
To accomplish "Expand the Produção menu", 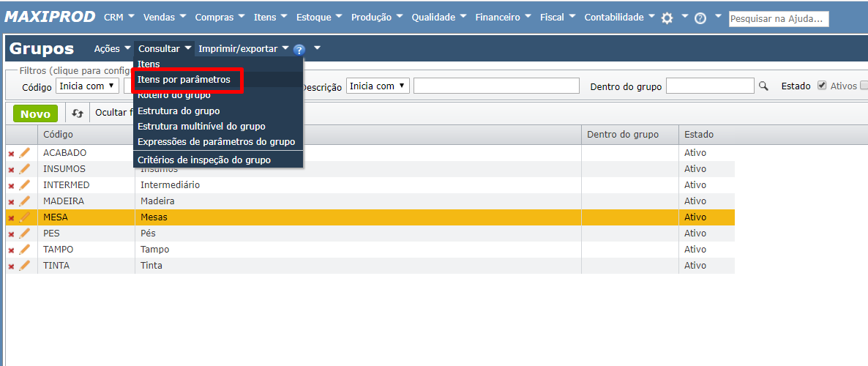I will point(378,17).
